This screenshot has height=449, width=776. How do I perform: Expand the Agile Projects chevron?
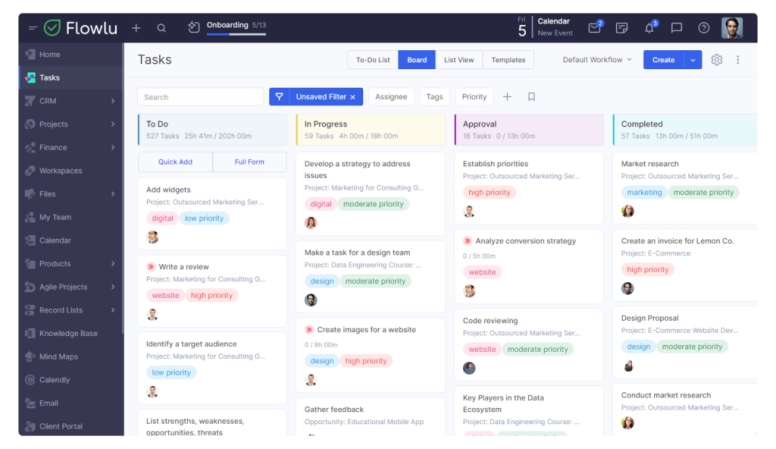[x=113, y=287]
